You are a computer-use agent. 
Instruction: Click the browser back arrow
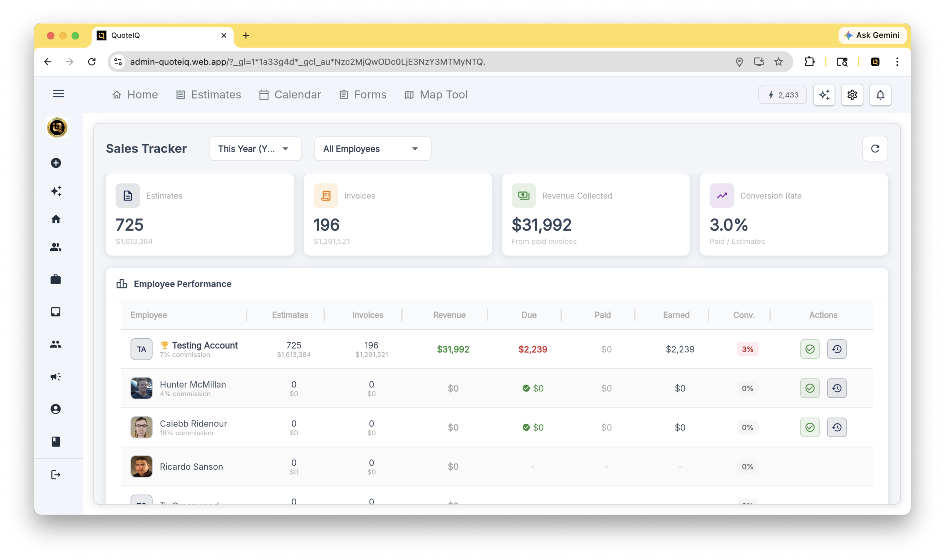[48, 62]
